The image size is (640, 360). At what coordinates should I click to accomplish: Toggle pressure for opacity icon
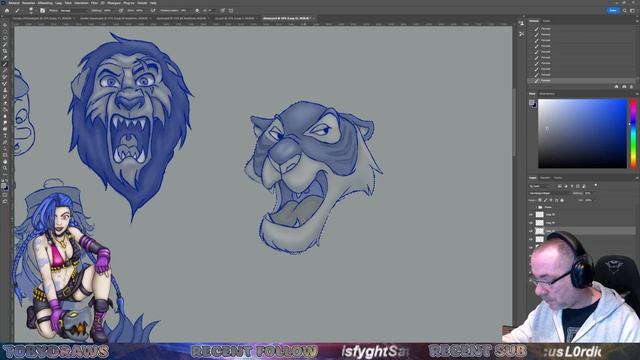(121, 11)
